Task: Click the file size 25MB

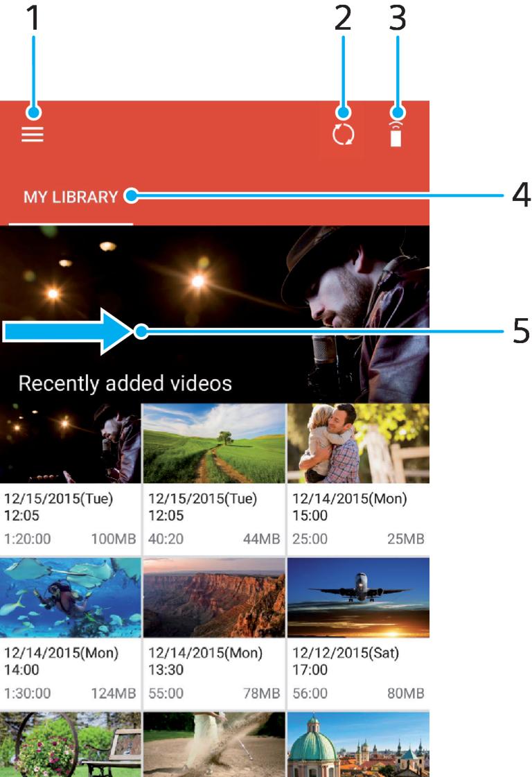Action: coord(406,539)
